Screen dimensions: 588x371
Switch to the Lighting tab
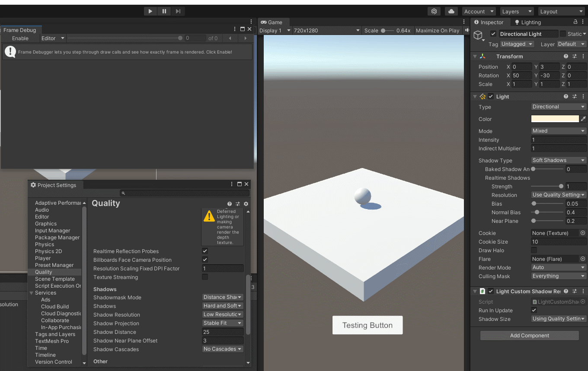[527, 22]
